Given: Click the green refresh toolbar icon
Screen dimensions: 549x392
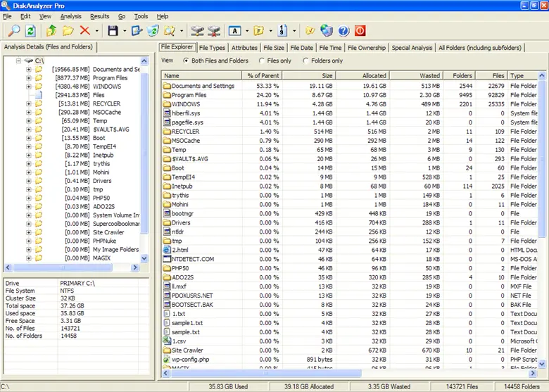Looking at the screenshot, I should 31,31.
